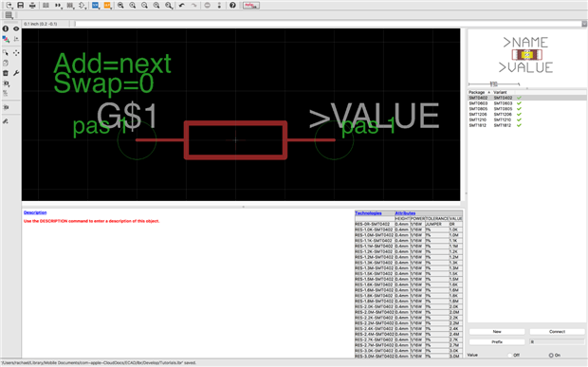Click the redraw magnifier icon
This screenshot has height=367, width=588.
tap(156, 6)
